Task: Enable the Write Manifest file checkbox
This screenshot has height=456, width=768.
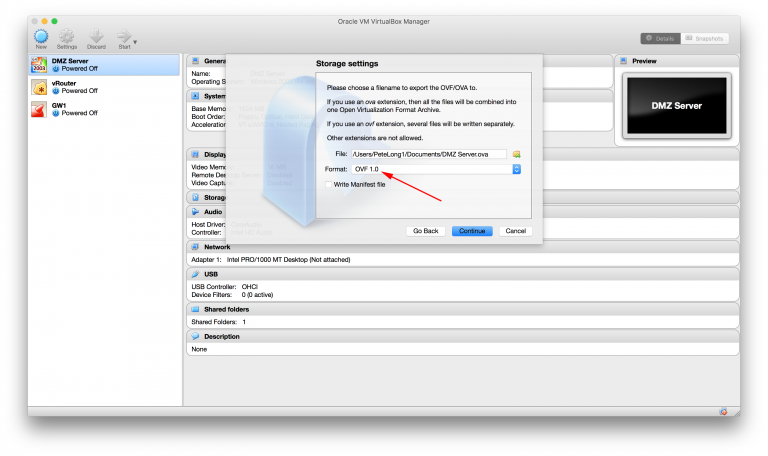Action: [x=329, y=185]
